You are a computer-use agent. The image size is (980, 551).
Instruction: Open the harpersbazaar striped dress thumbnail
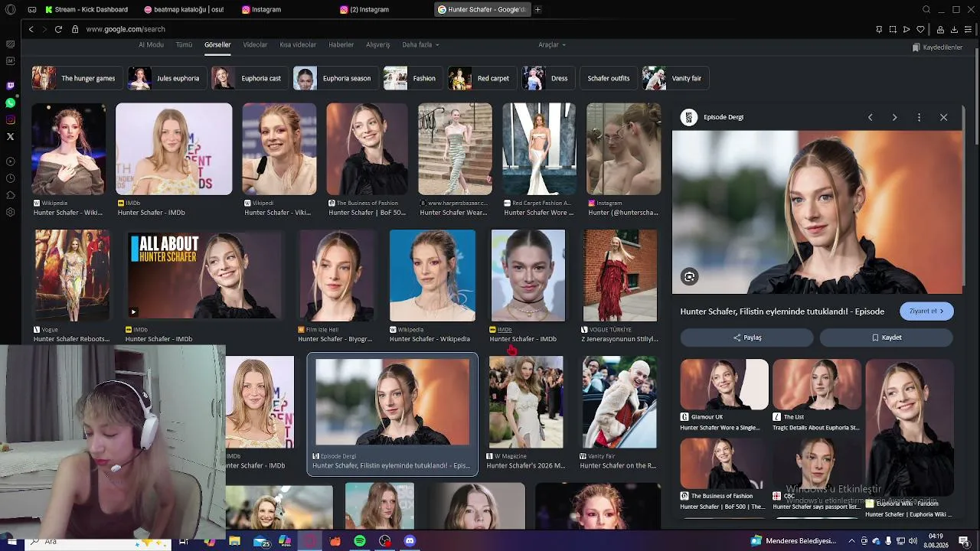[455, 149]
